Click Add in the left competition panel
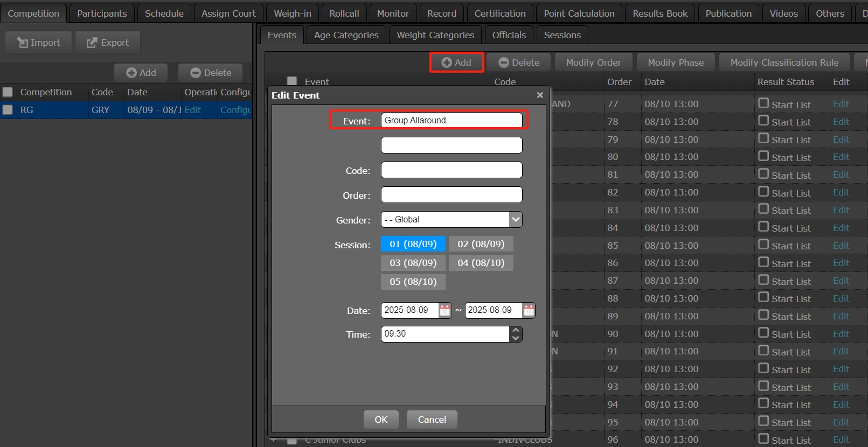This screenshot has height=447, width=868. pos(141,73)
